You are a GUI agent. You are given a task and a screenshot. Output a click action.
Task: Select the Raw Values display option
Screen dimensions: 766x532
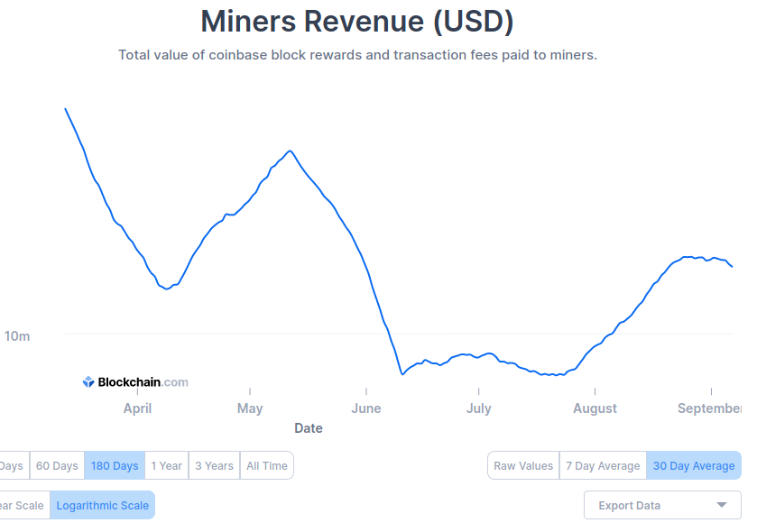point(523,465)
